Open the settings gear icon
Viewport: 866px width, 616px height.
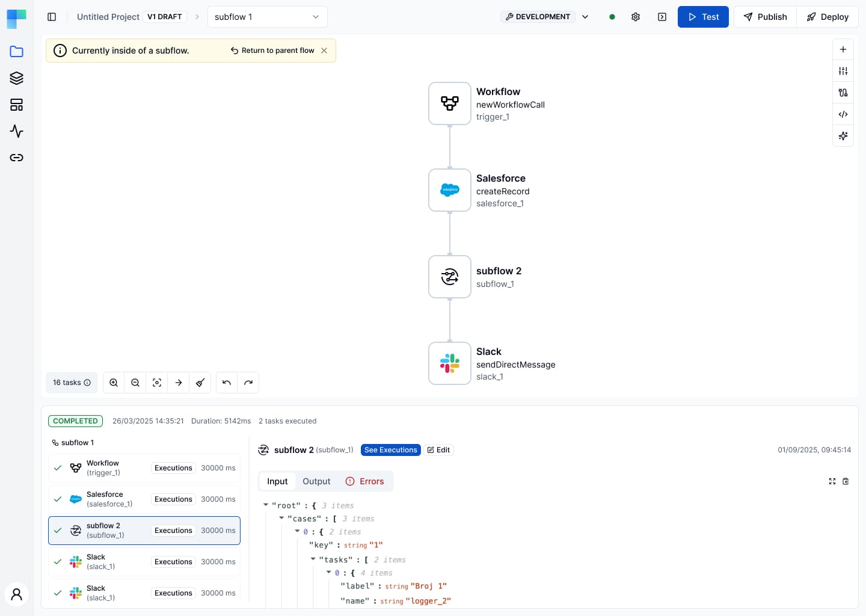pyautogui.click(x=636, y=17)
